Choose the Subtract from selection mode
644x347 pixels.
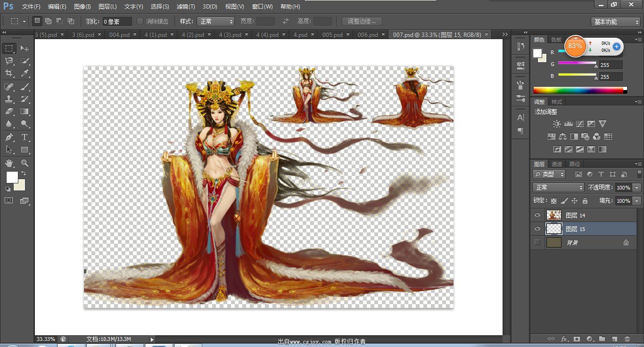coord(59,21)
